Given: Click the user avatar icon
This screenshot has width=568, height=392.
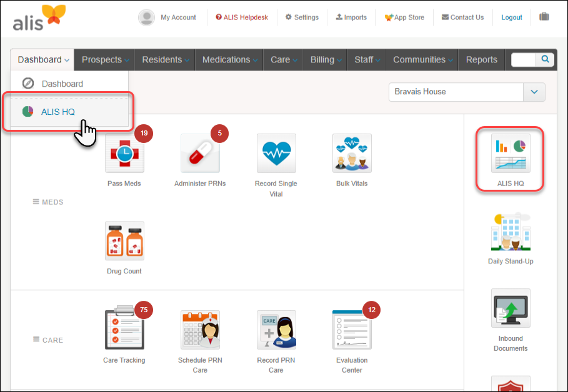Looking at the screenshot, I should click(x=146, y=17).
